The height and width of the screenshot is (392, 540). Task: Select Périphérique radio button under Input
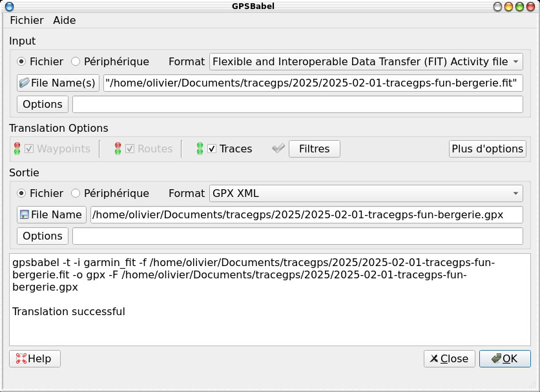click(x=76, y=62)
